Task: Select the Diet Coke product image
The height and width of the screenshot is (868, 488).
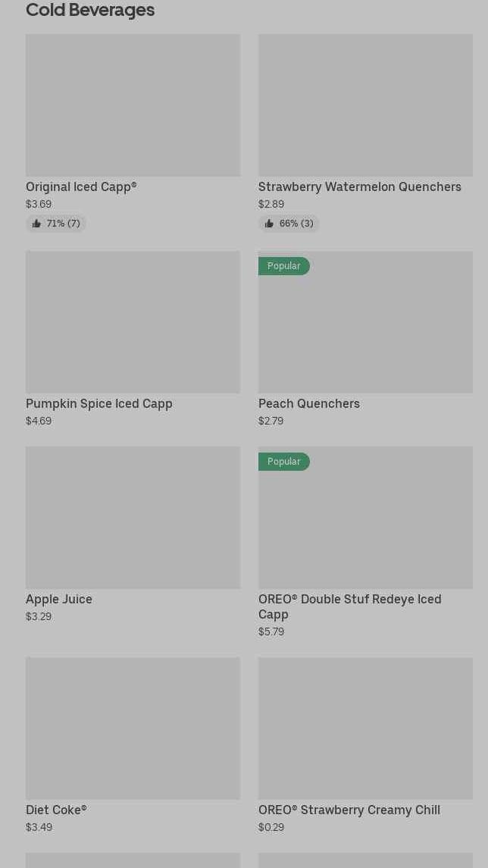Action: click(x=133, y=729)
